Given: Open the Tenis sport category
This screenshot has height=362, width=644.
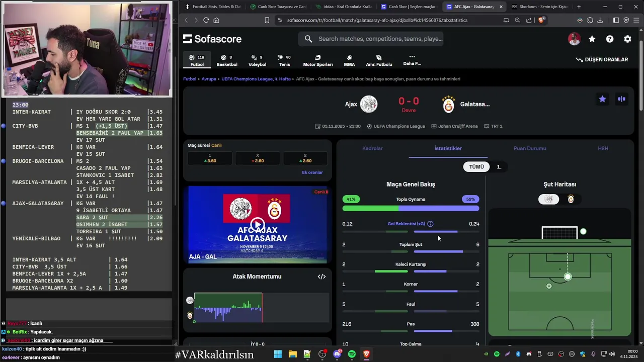Looking at the screenshot, I should tap(285, 60).
